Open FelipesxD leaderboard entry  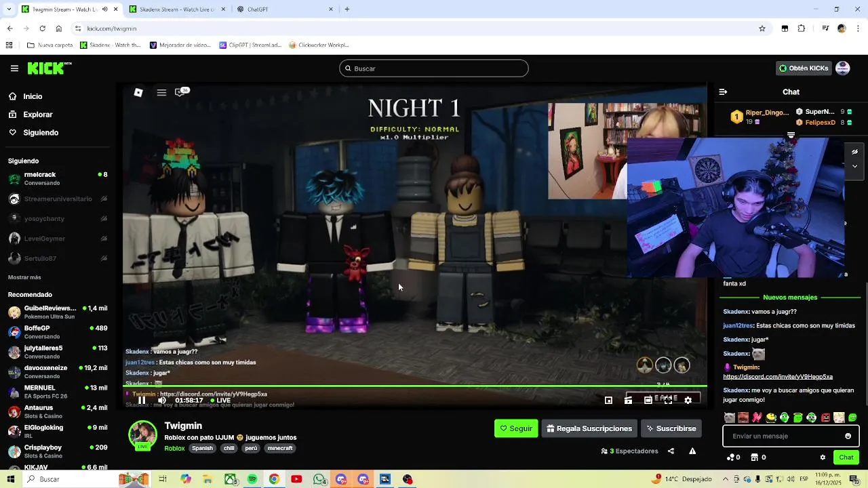pyautogui.click(x=824, y=123)
